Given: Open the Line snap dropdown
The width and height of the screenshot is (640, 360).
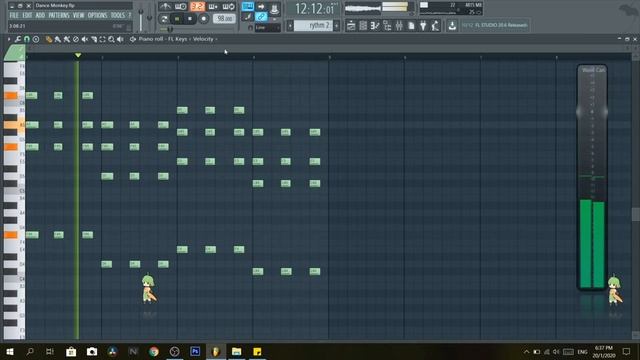Looking at the screenshot, I should pos(268,27).
